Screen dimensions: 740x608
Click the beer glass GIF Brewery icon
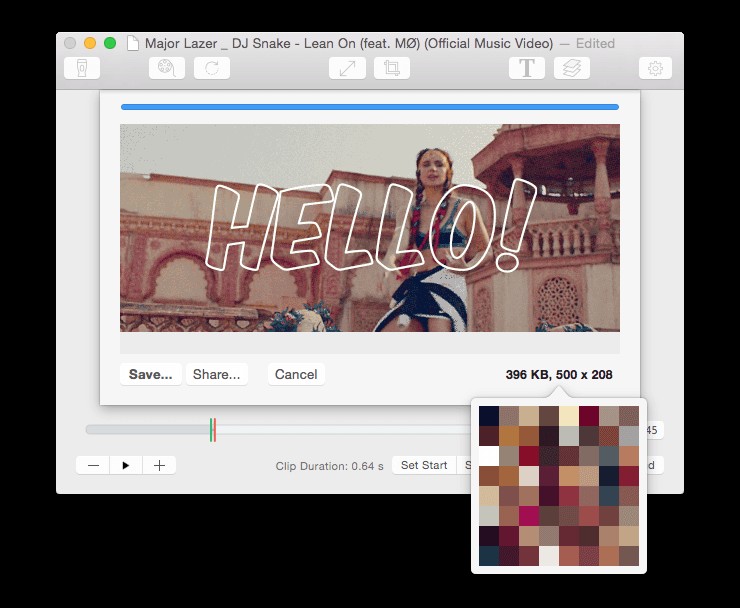pos(82,68)
